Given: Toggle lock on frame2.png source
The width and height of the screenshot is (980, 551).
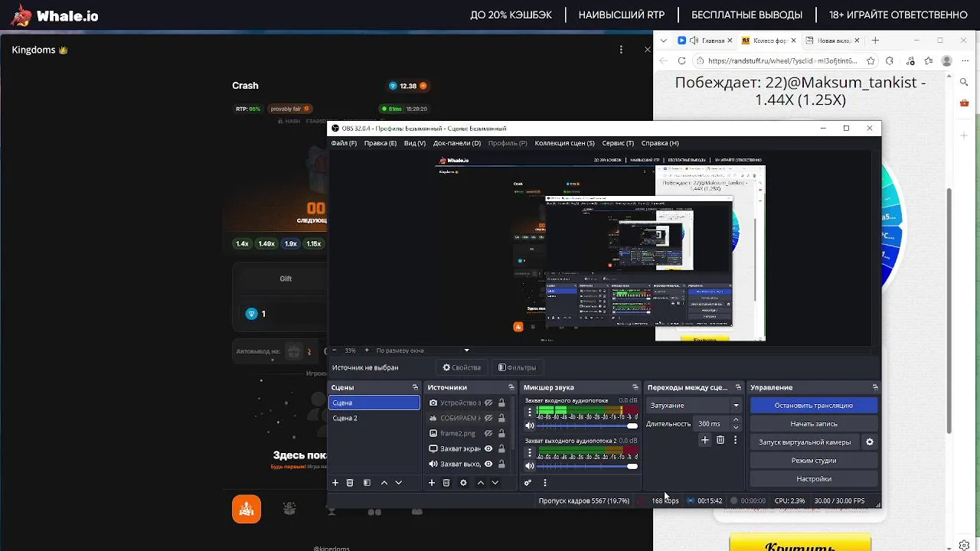Looking at the screenshot, I should 501,433.
